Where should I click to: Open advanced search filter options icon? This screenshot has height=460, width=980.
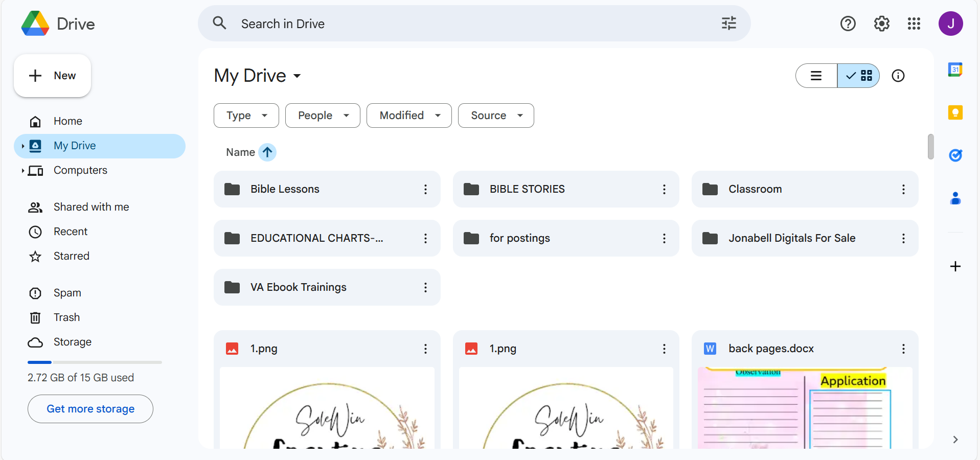(729, 23)
